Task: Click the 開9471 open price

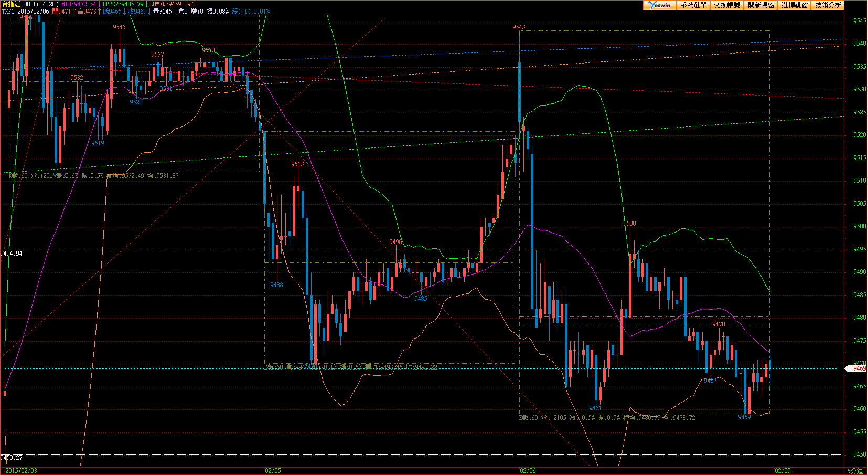Action: click(61, 12)
